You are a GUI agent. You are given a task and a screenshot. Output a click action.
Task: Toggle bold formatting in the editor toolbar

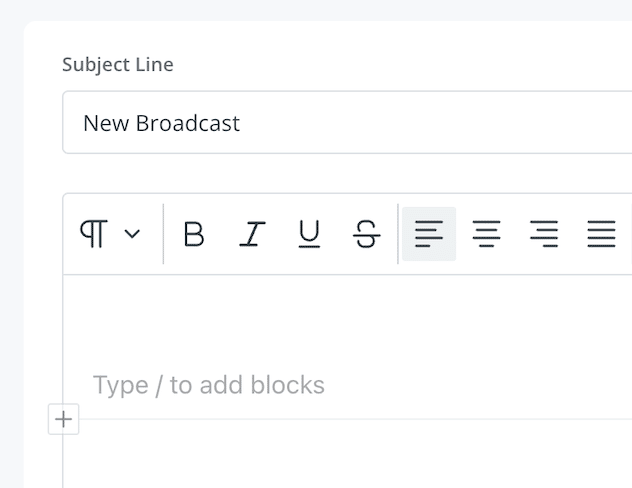tap(194, 234)
